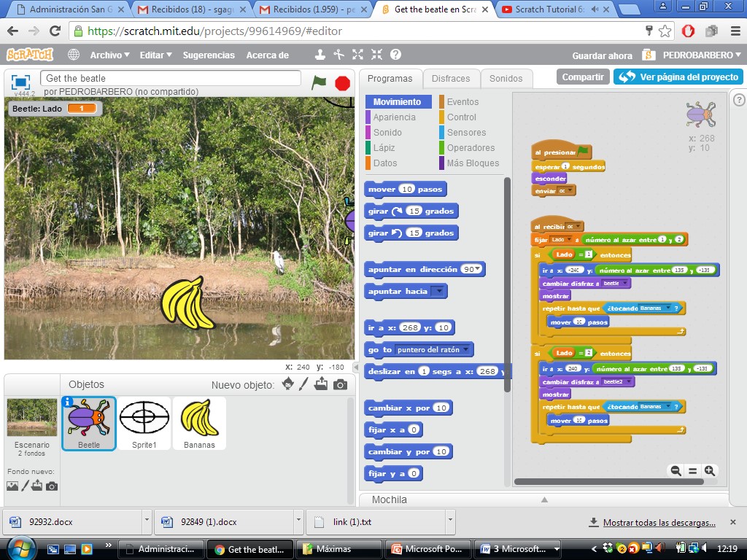The width and height of the screenshot is (747, 560).
Task: Upload a new sprite from file icon
Action: tap(322, 384)
